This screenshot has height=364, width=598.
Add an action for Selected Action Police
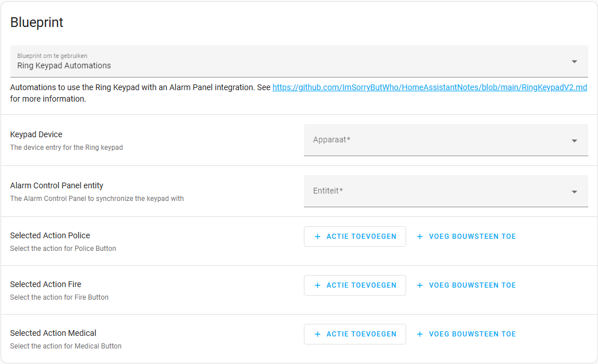point(354,237)
